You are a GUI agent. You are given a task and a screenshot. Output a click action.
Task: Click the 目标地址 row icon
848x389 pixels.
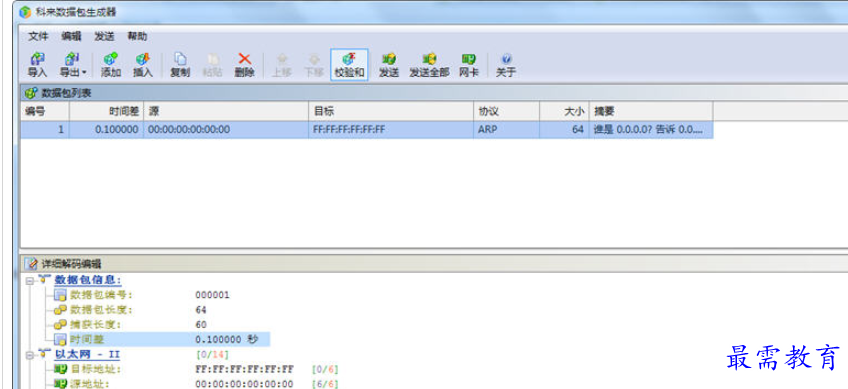61,370
